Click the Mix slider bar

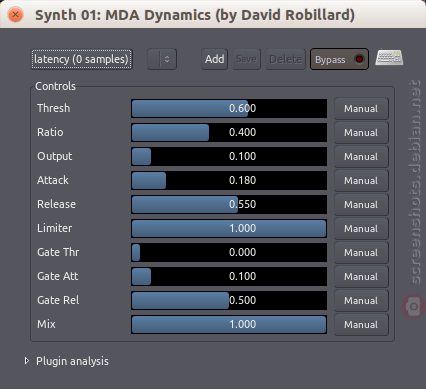229,324
